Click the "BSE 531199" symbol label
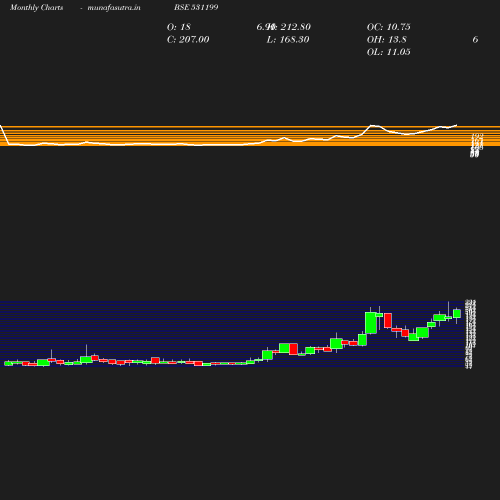Screen dimensions: 500x500 196,7
